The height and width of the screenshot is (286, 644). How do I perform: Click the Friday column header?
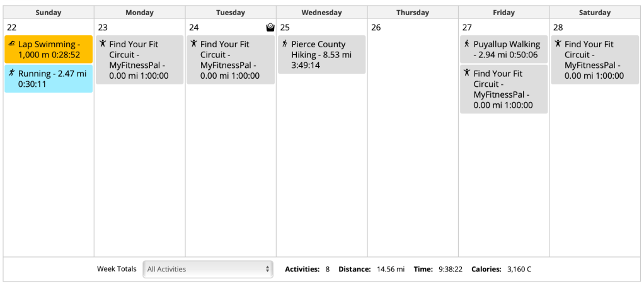coord(503,13)
